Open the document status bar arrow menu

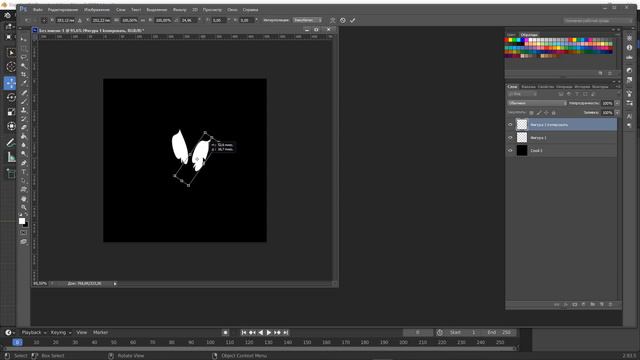click(115, 284)
